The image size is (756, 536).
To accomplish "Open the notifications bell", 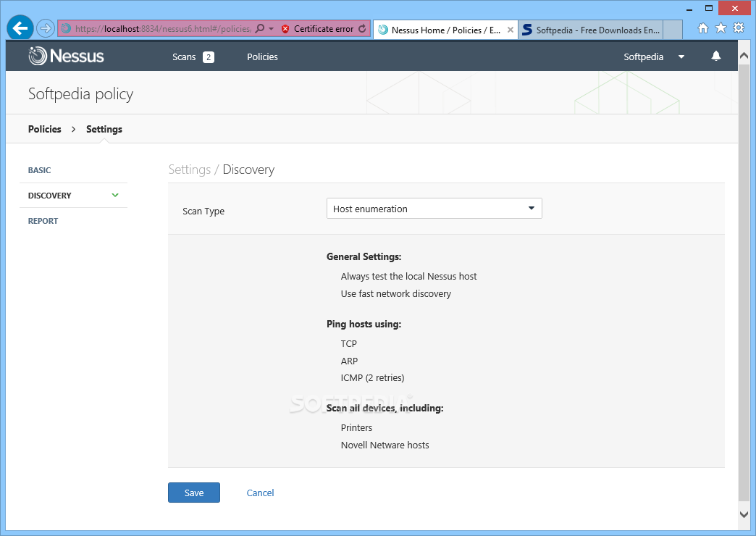I will click(716, 56).
